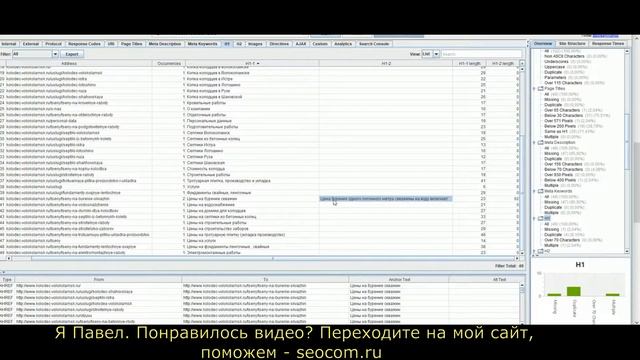Click main table horizontal scrollbar right arrow
Screen dimensions: 640x360
(517, 258)
